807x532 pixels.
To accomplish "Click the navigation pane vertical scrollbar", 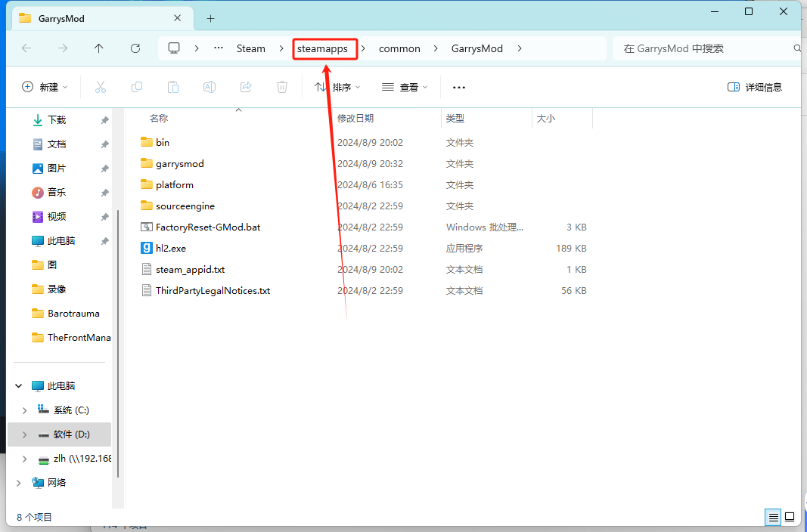I will click(117, 340).
